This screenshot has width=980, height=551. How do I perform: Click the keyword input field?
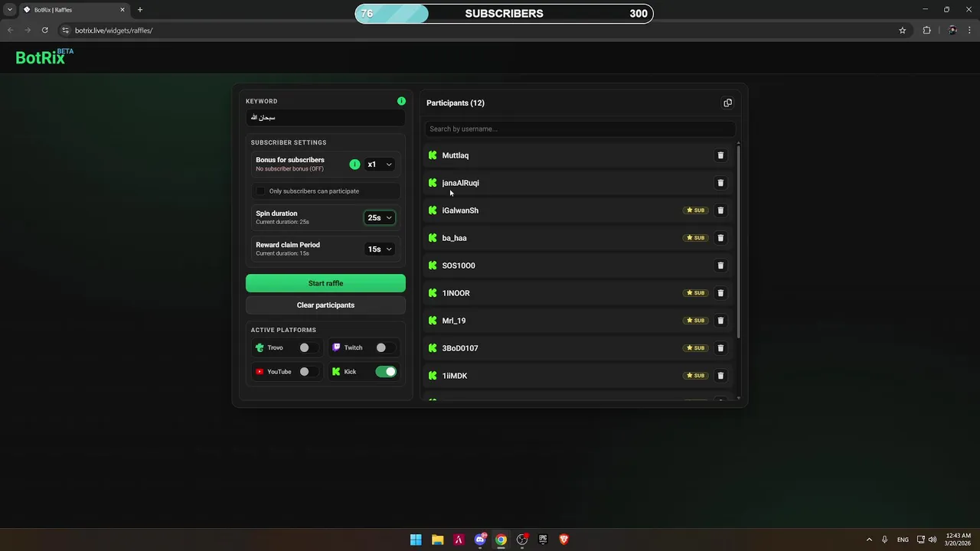click(x=325, y=118)
